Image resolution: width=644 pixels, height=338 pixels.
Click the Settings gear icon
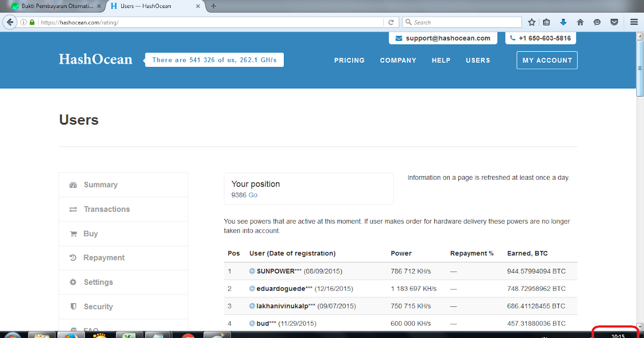coord(74,282)
